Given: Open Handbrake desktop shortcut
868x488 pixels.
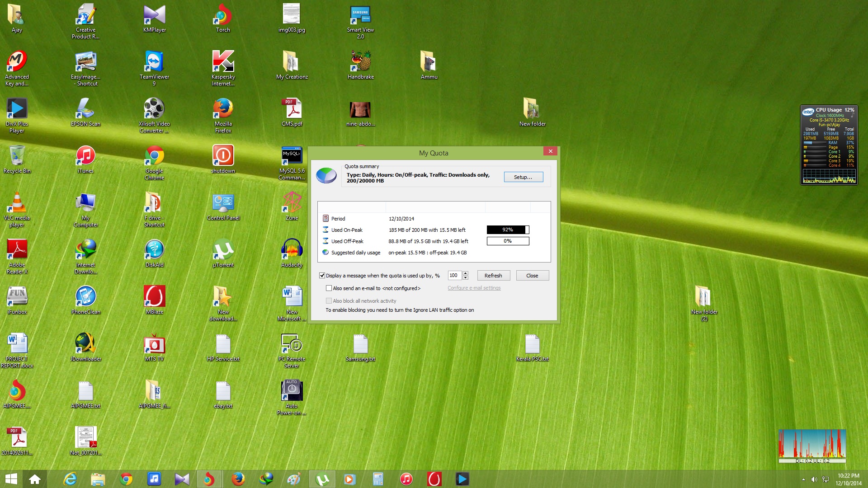Looking at the screenshot, I should pos(360,66).
